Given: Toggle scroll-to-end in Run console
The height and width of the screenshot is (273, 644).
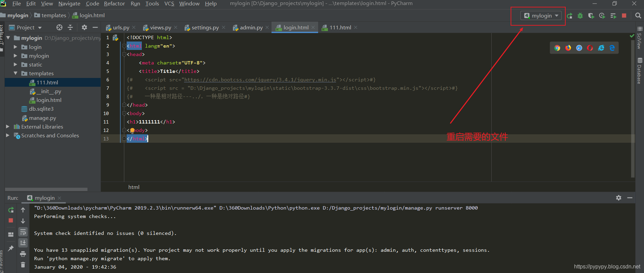Looking at the screenshot, I should [23, 243].
